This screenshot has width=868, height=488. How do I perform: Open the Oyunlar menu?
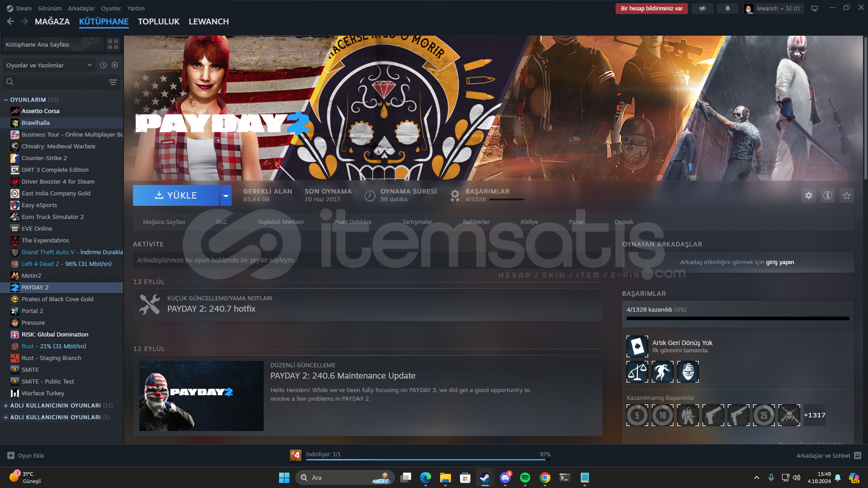111,9
